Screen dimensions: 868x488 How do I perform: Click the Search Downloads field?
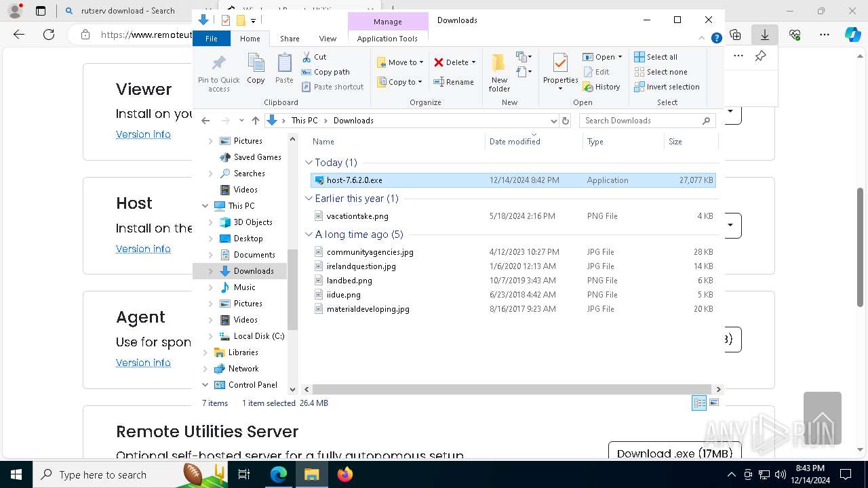tap(648, 121)
